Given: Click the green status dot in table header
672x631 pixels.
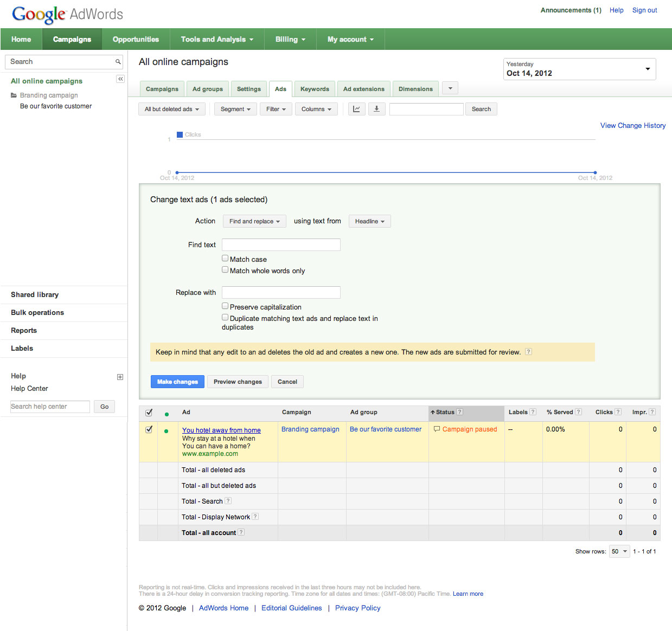Looking at the screenshot, I should point(167,414).
